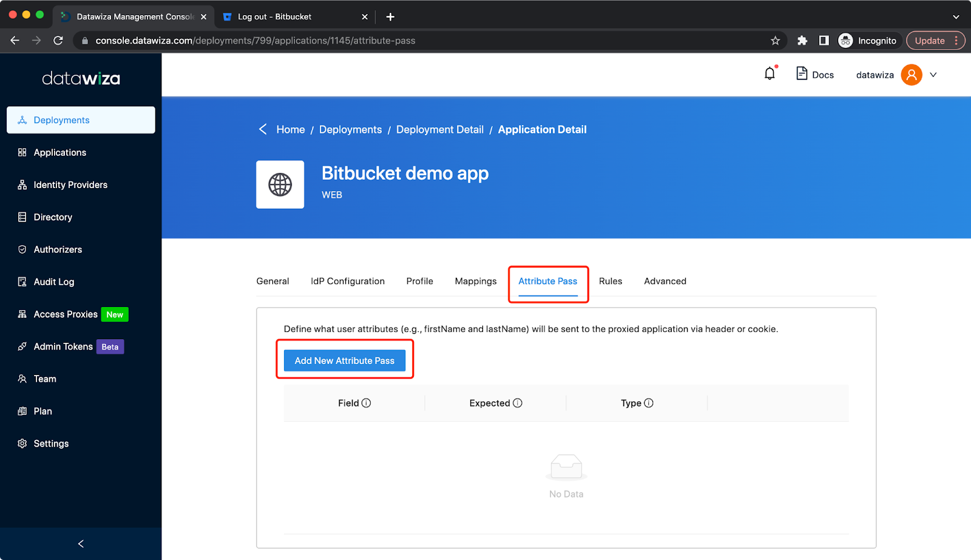Click Add New Attribute Pass button

click(x=345, y=360)
